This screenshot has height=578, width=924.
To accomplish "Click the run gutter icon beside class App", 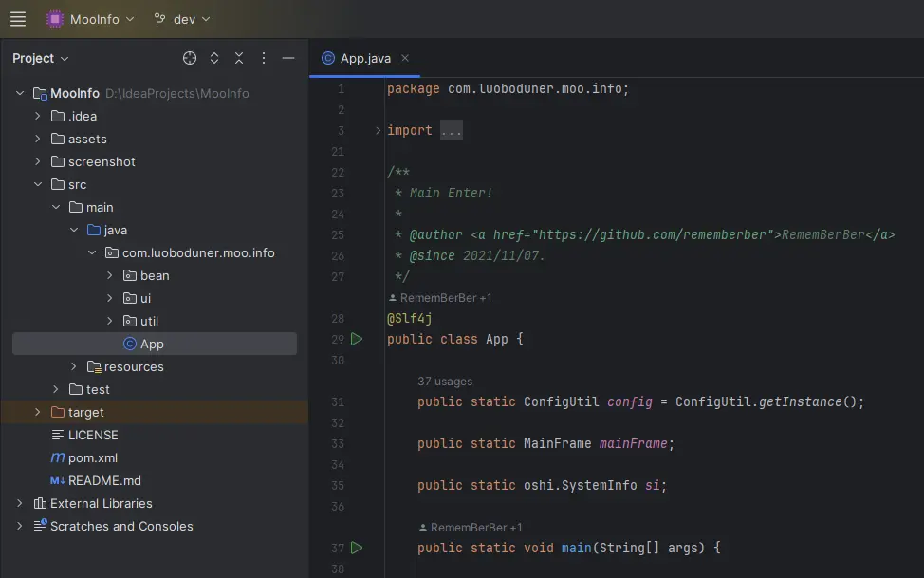I will (357, 339).
